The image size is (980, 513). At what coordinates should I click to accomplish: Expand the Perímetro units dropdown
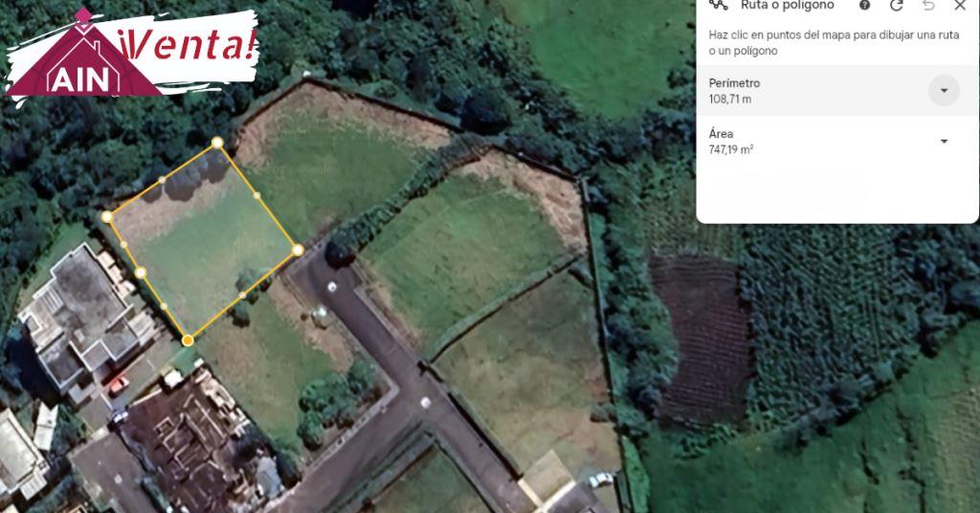[x=944, y=91]
